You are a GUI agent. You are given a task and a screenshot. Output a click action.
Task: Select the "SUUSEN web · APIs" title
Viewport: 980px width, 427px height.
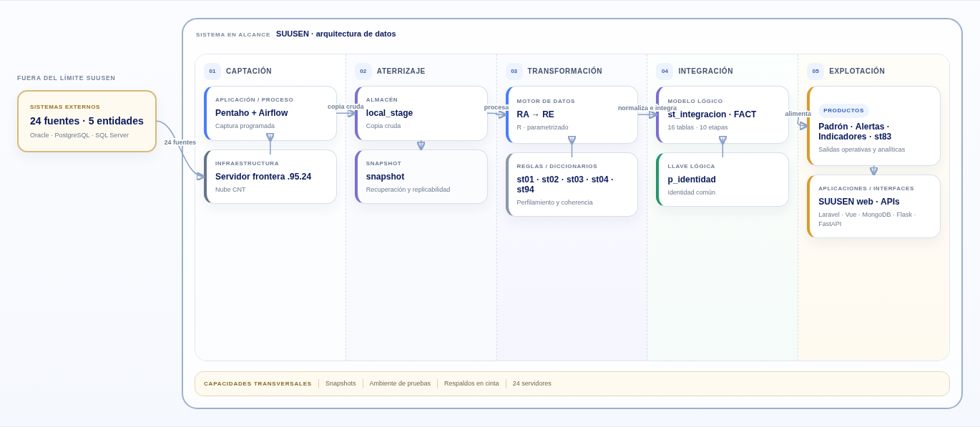(x=859, y=202)
